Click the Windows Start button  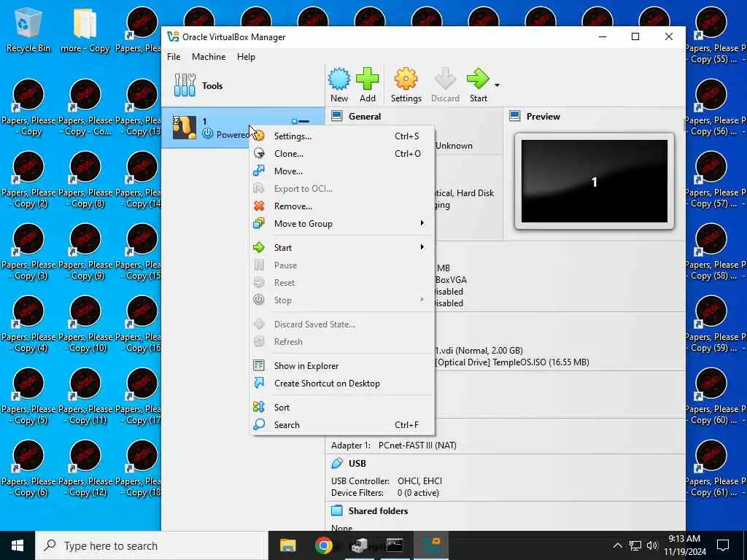pos(18,545)
